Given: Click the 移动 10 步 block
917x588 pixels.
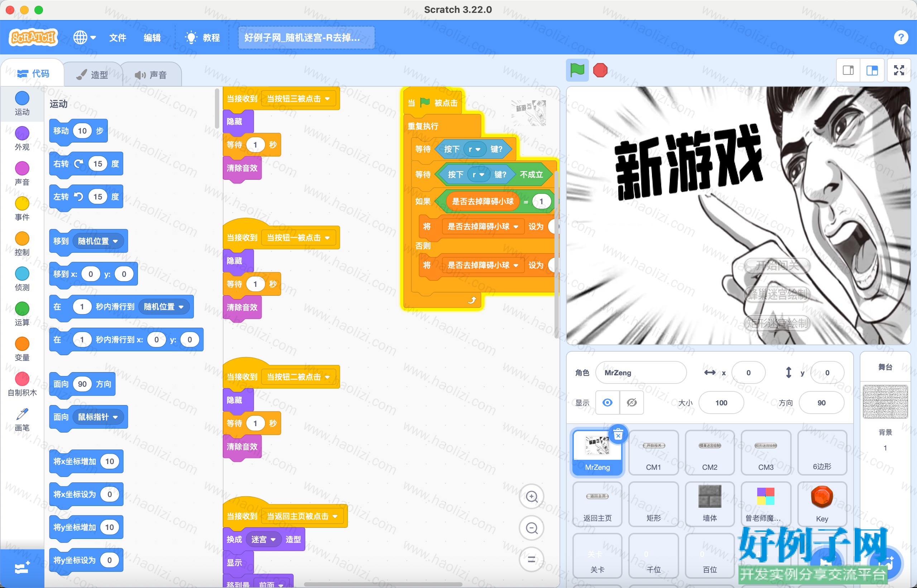Looking at the screenshot, I should click(x=78, y=131).
